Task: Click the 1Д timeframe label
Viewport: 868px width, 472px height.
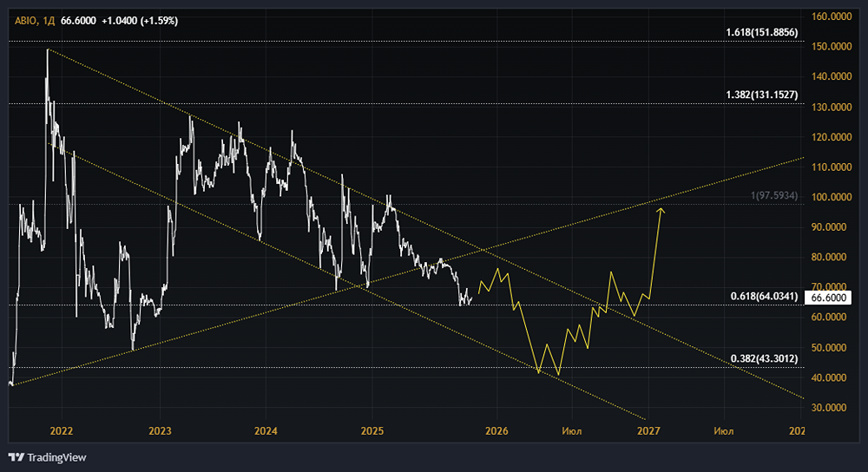Action: tap(49, 21)
